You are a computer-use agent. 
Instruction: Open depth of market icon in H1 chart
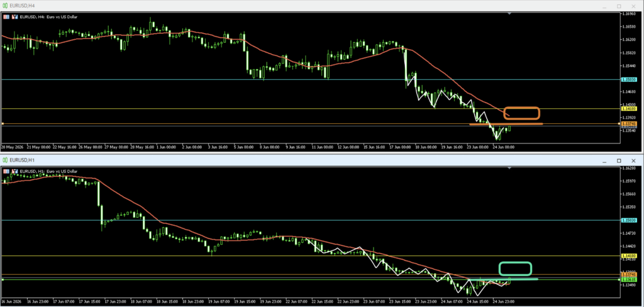point(15,171)
